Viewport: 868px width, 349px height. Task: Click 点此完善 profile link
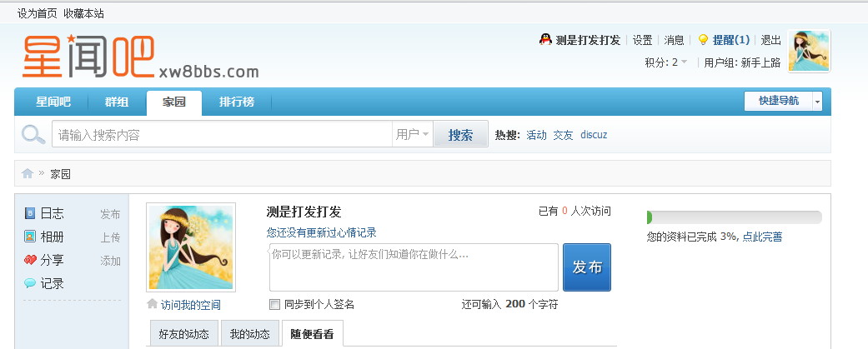coord(762,237)
